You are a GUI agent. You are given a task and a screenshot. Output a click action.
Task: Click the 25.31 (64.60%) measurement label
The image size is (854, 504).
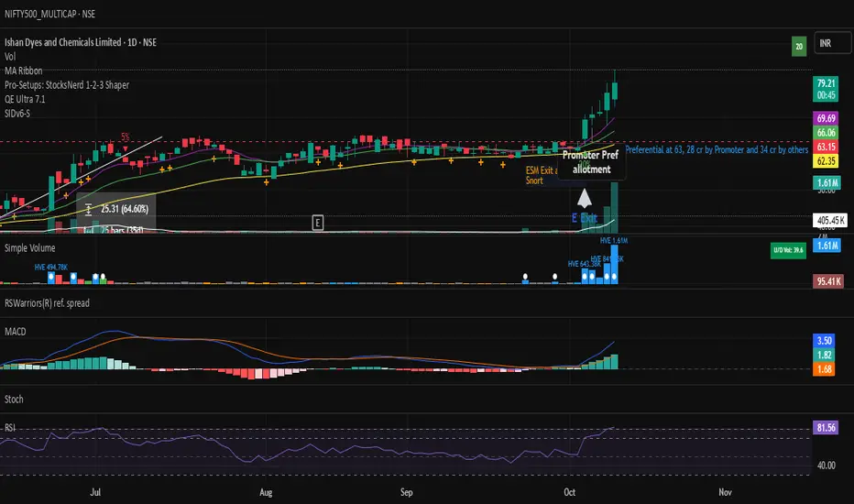coord(125,209)
